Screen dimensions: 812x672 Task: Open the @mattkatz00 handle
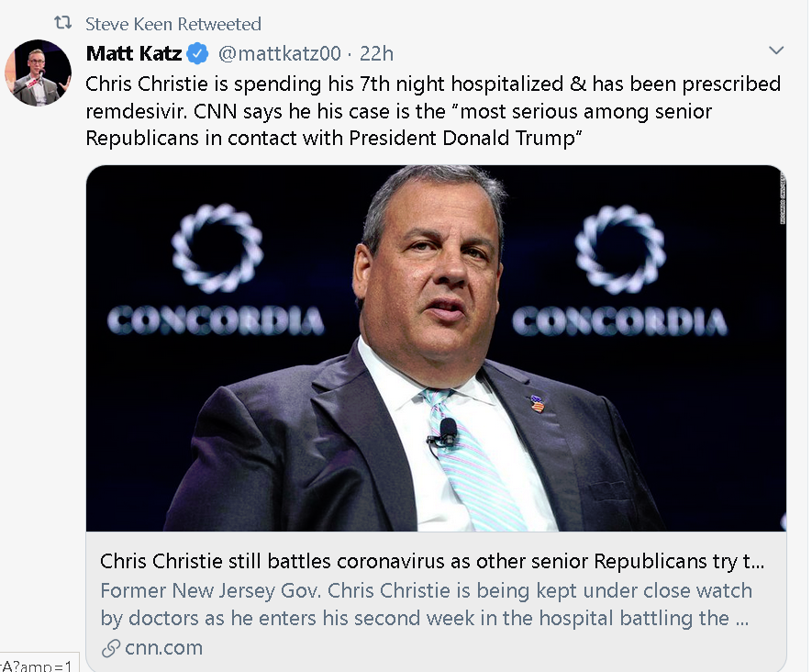tap(280, 53)
